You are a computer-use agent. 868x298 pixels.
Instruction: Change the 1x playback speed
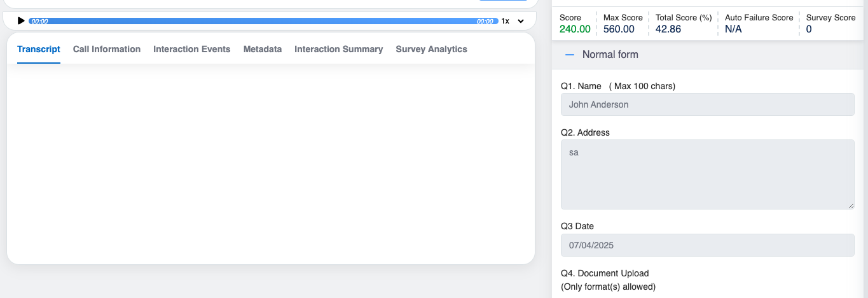coord(505,21)
